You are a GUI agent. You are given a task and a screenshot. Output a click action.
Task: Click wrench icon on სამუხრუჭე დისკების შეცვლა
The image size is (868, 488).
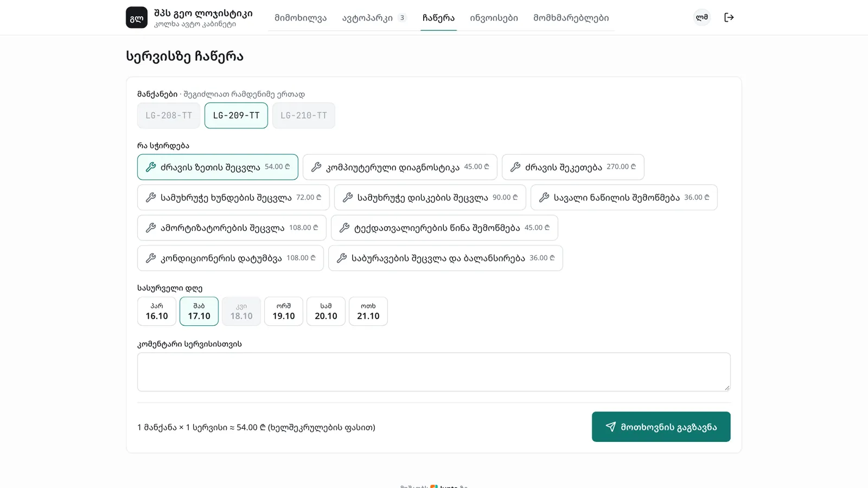[x=348, y=197]
